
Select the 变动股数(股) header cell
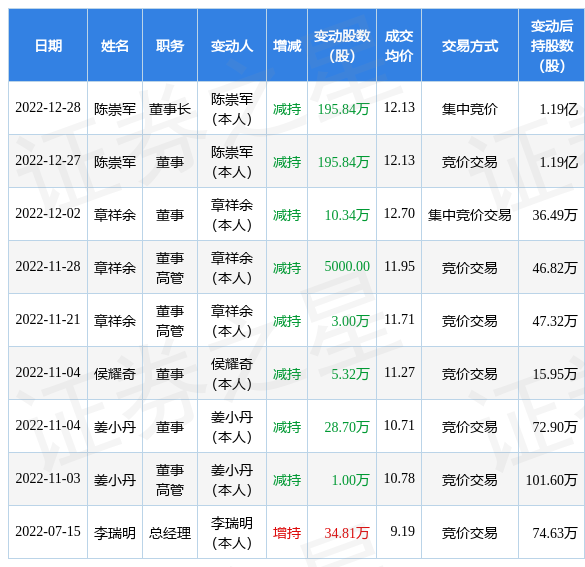click(x=342, y=46)
